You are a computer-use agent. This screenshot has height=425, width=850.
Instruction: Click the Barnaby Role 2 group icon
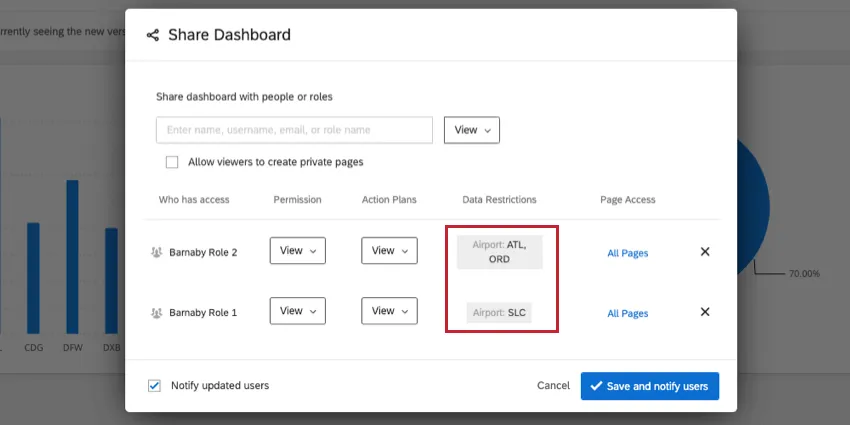[x=156, y=252]
